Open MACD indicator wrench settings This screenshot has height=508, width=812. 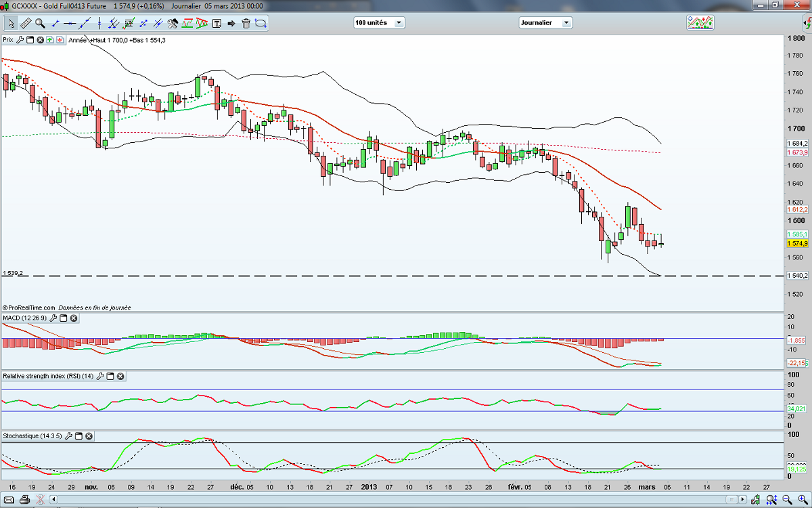pos(53,318)
